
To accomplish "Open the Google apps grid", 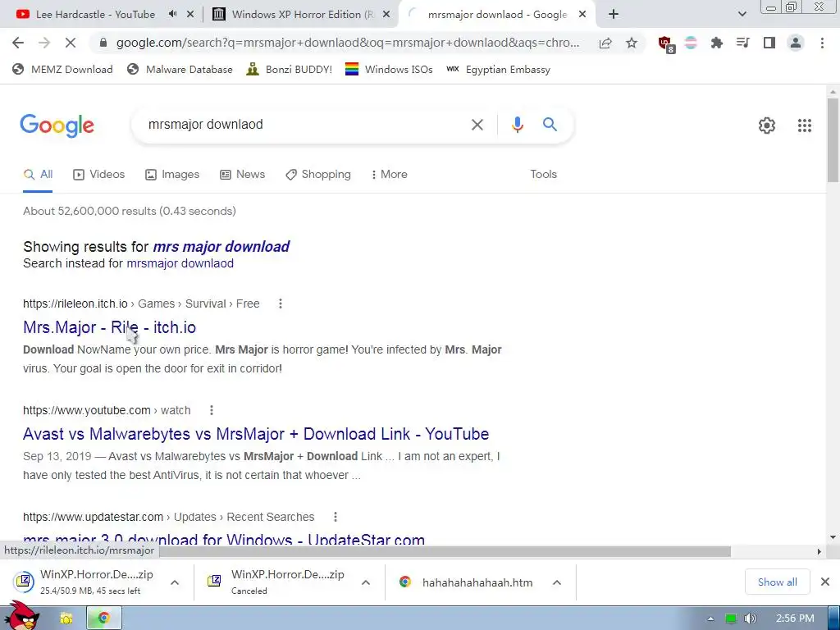I will [x=805, y=126].
